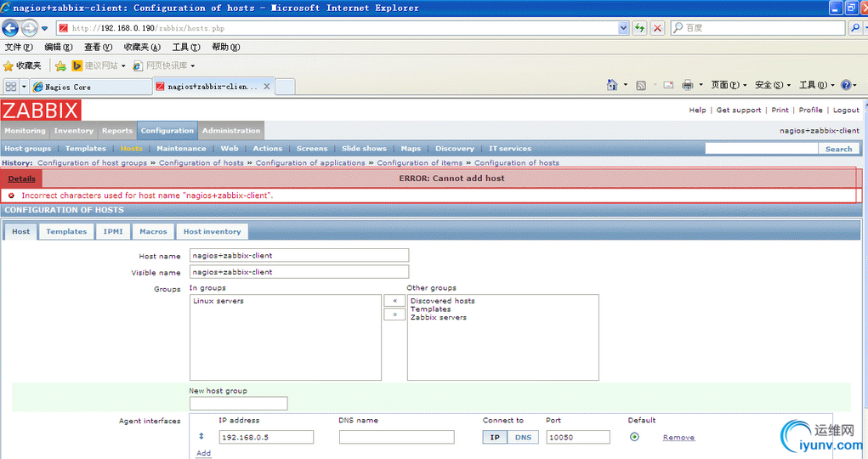This screenshot has width=868, height=459.
Task: Click the add-to-favorites-bar star icon
Action: pyautogui.click(x=60, y=66)
